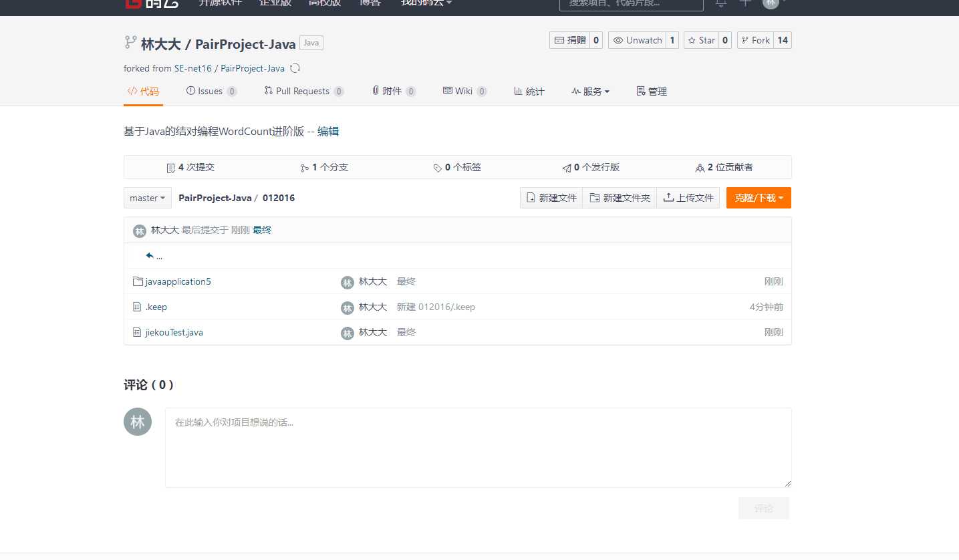Click the sync icon after forked-from text
The width and height of the screenshot is (959, 560).
tap(295, 68)
